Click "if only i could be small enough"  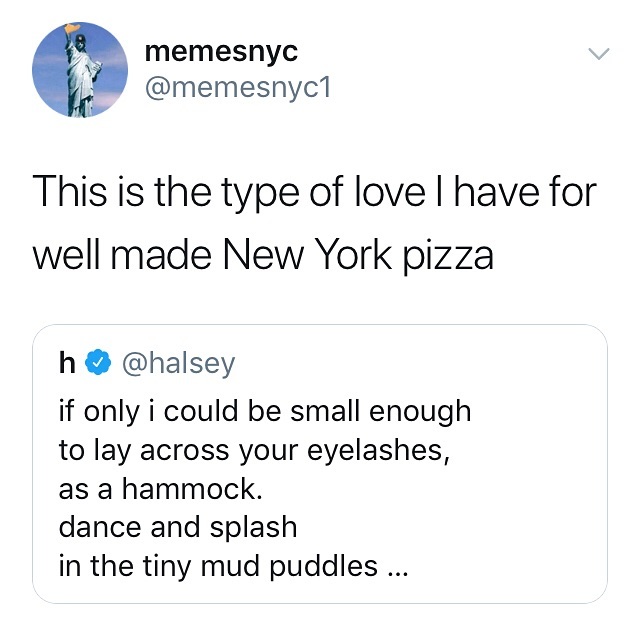coord(264,411)
